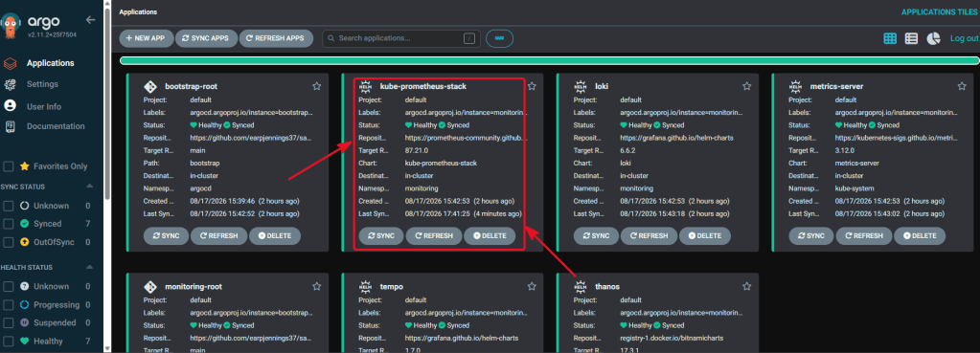Click the REFRESH APPS button
980x353 pixels.
coord(276,38)
